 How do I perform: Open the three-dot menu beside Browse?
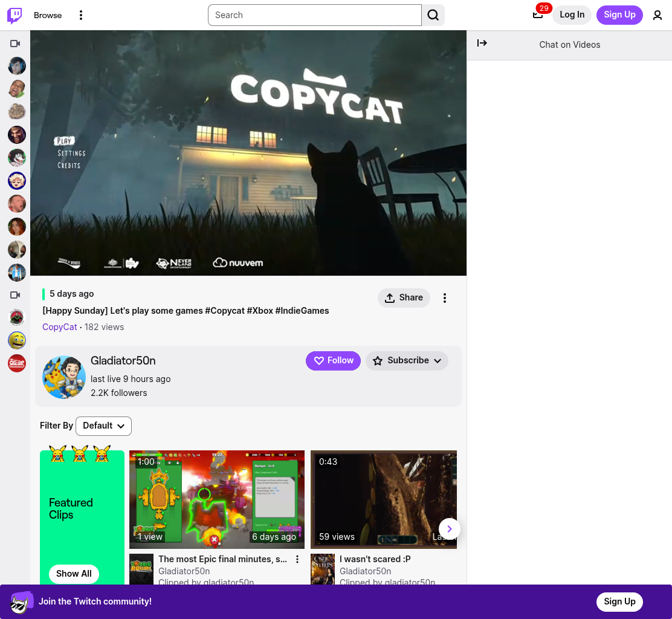[80, 15]
